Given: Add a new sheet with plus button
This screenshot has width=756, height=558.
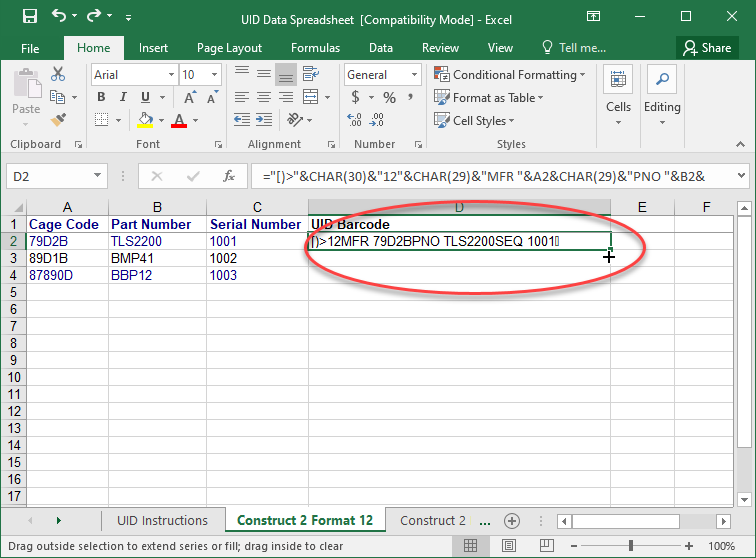Looking at the screenshot, I should click(512, 521).
